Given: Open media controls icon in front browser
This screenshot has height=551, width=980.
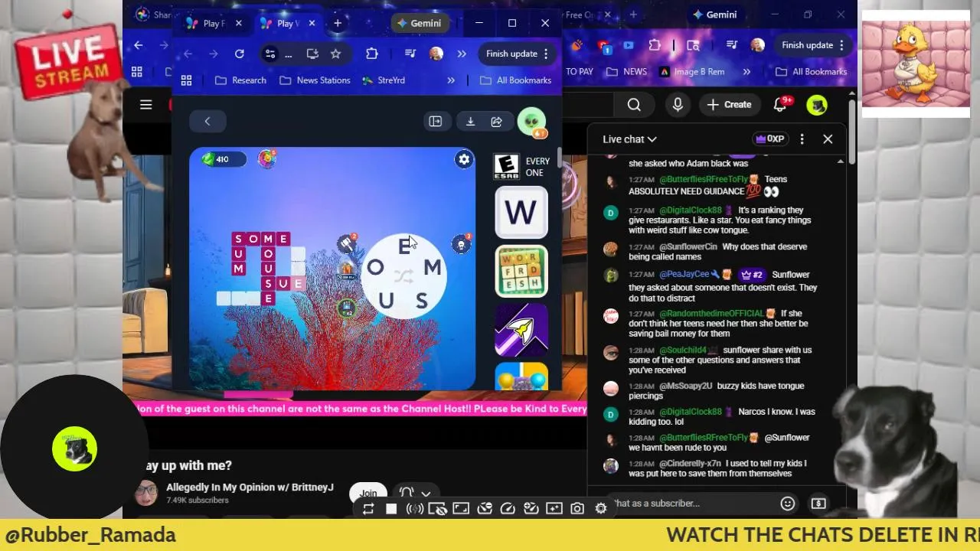Looking at the screenshot, I should coord(410,54).
